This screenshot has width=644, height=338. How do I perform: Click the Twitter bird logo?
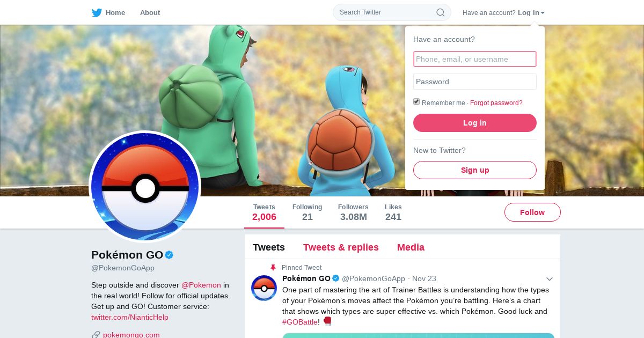point(97,12)
